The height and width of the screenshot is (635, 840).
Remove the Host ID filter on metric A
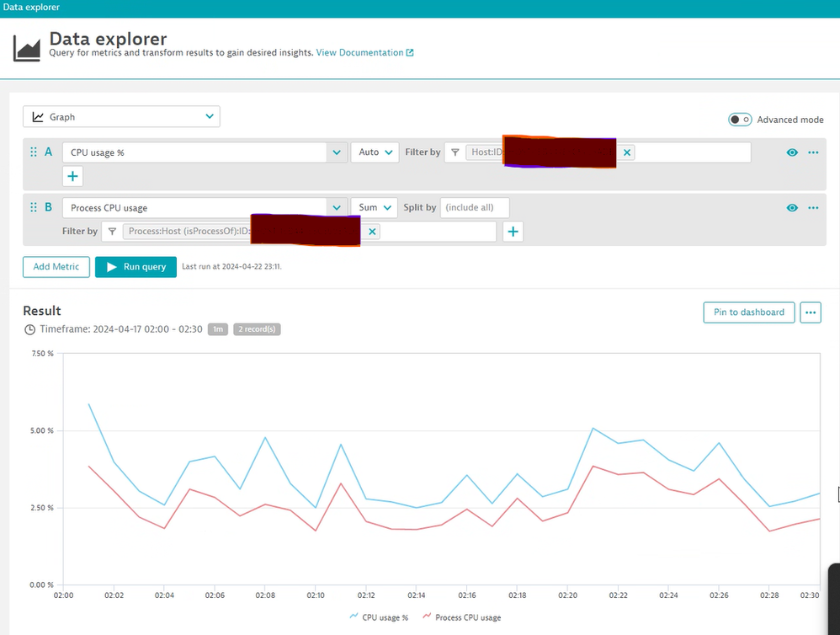(627, 152)
